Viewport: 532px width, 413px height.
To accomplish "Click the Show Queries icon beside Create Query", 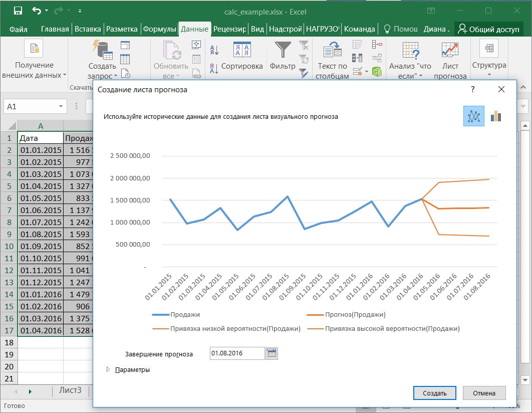I will (x=125, y=45).
